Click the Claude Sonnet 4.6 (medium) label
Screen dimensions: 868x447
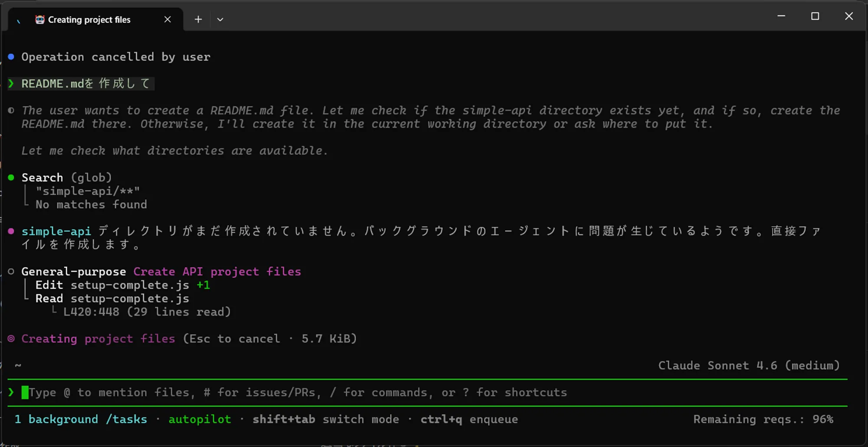[x=749, y=365]
